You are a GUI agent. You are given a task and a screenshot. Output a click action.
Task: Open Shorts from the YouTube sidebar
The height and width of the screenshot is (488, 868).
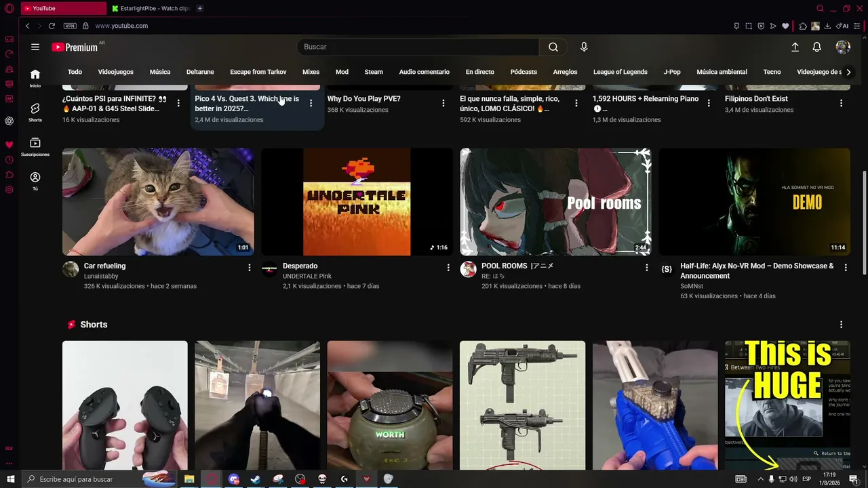pos(35,113)
